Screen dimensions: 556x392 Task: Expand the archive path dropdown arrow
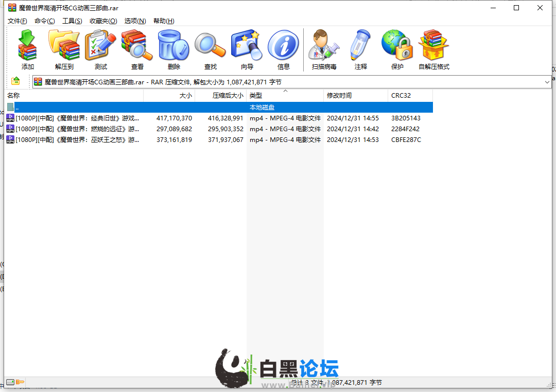(547, 82)
